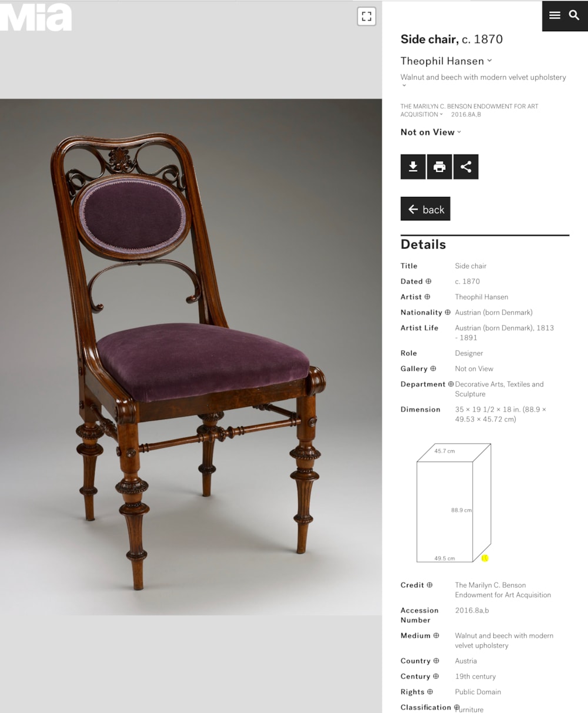Expand the Benson Endowment credit line chevron
Image resolution: width=588 pixels, height=713 pixels.
(441, 115)
